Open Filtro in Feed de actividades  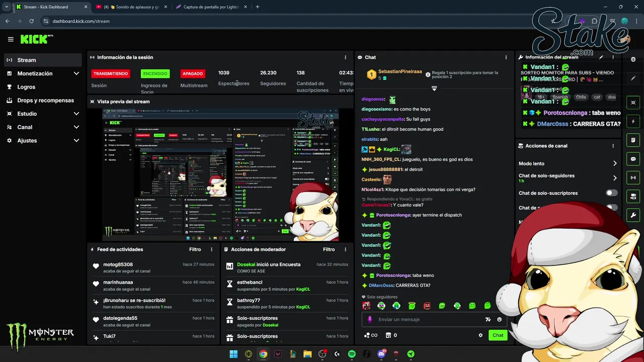195,249
